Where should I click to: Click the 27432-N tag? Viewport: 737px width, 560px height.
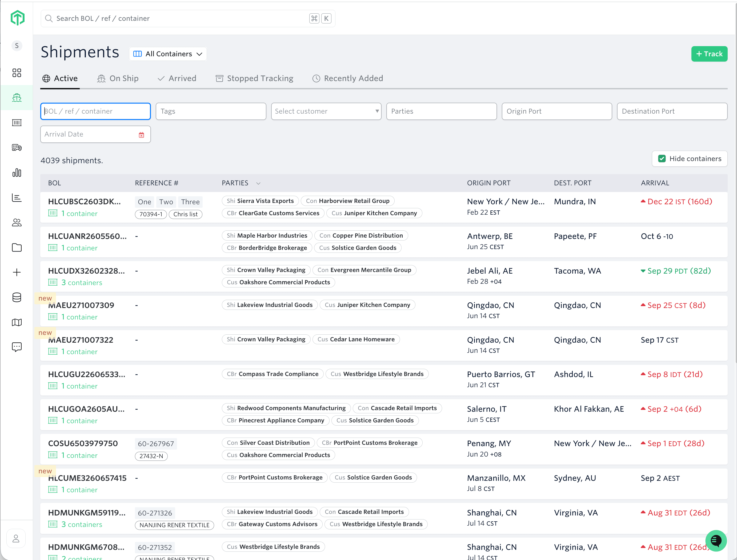[151, 456]
